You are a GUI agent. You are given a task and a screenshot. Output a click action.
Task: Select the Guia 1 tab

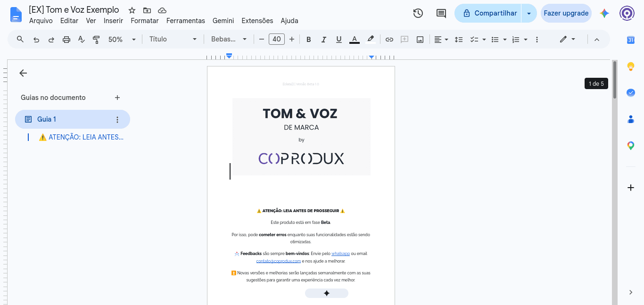click(x=73, y=119)
